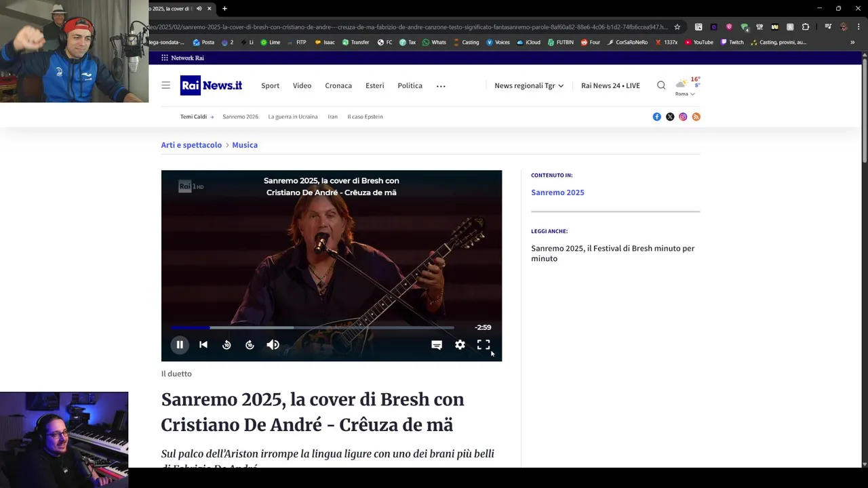Viewport: 868px width, 488px height.
Task: Open the Chrome extensions puzzle icon
Action: pyautogui.click(x=806, y=27)
